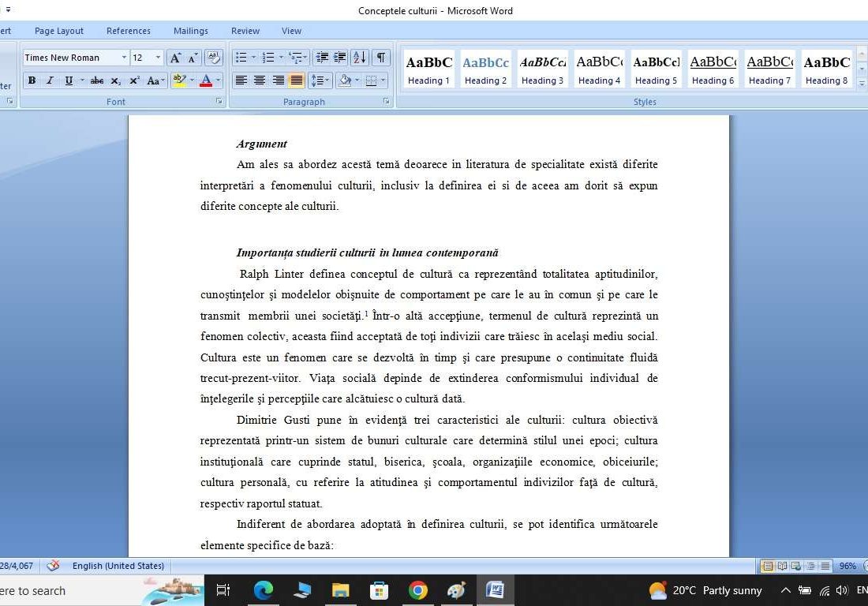Click the Clear Formatting icon
This screenshot has width=868, height=606.
pyautogui.click(x=213, y=58)
